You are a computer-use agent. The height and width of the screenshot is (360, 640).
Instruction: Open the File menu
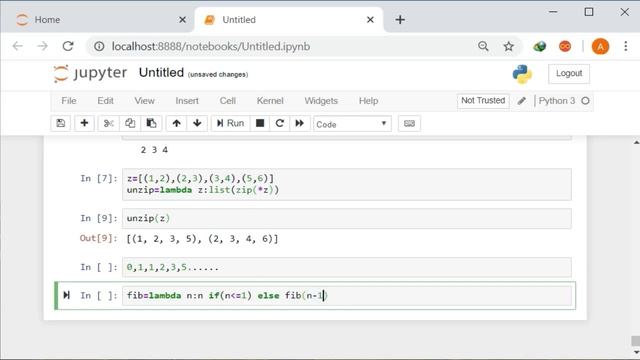coord(69,101)
